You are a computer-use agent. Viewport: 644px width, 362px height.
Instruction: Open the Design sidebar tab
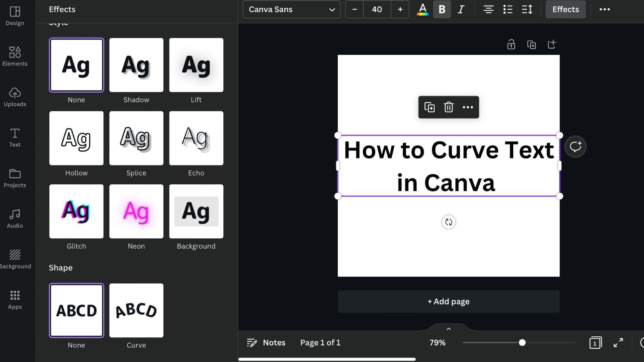coord(15,16)
